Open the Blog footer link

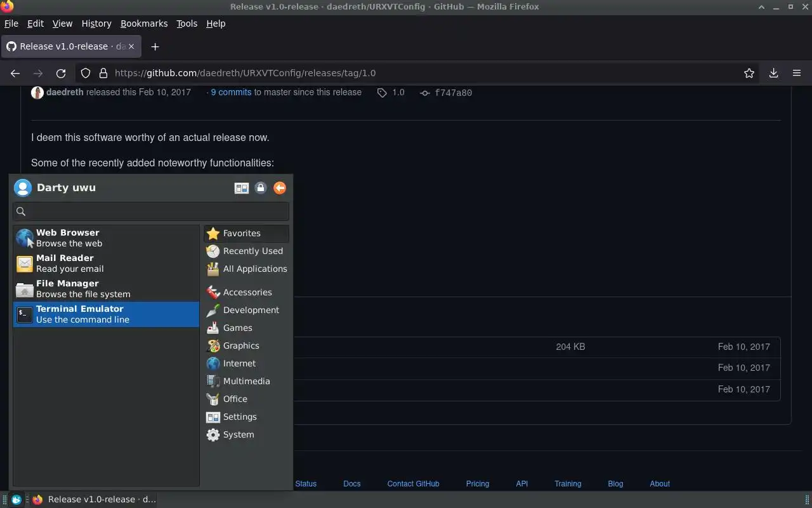(x=615, y=483)
